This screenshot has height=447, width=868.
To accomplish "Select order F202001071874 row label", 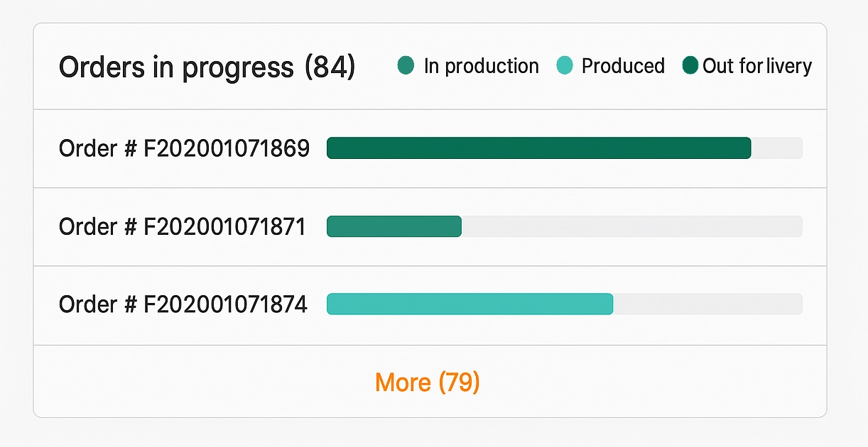I will (x=183, y=304).
